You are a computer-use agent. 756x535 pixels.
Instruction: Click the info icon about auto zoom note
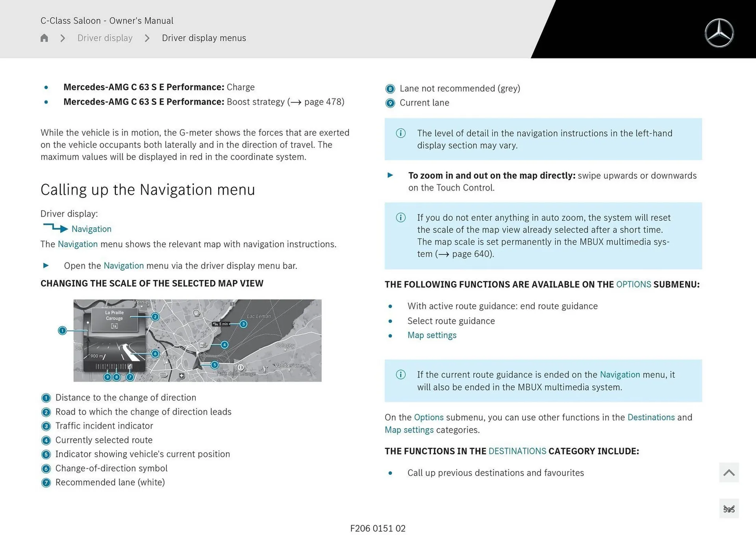(400, 217)
